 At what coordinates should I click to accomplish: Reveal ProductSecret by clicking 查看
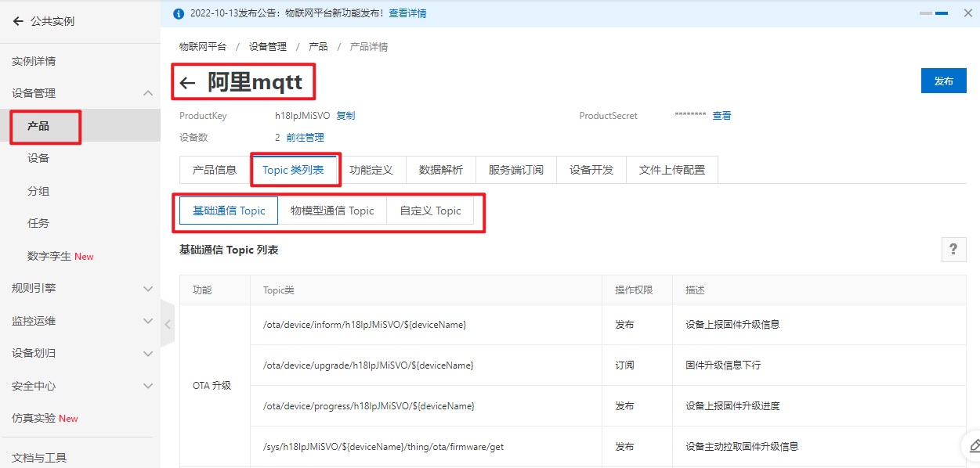point(721,115)
